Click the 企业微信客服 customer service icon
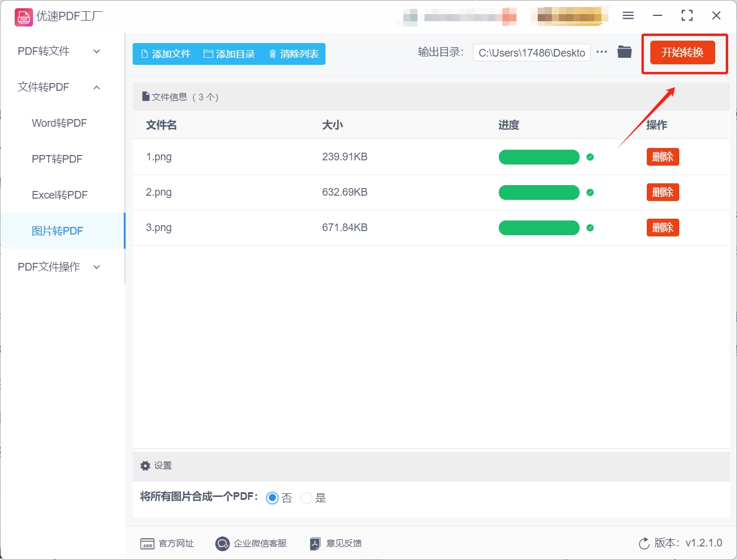The height and width of the screenshot is (560, 737). (222, 543)
